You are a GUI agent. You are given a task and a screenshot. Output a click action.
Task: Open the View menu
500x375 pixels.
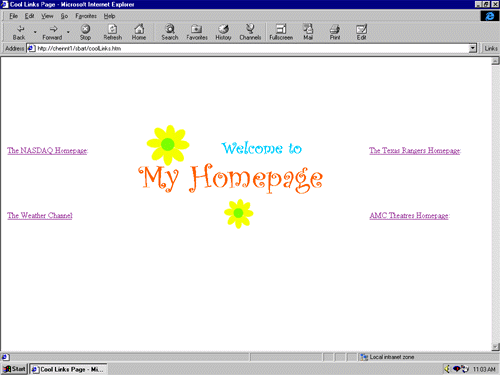tap(47, 16)
